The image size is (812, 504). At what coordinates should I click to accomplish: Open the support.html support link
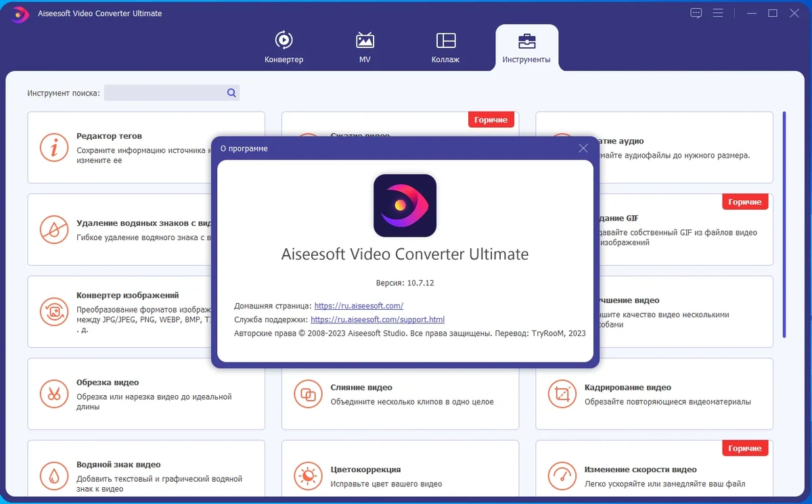(x=378, y=319)
